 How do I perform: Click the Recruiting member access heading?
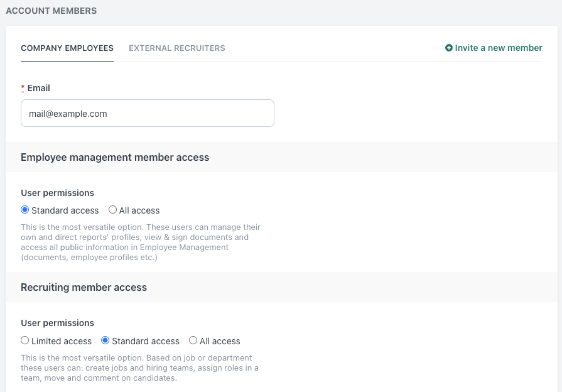(84, 287)
